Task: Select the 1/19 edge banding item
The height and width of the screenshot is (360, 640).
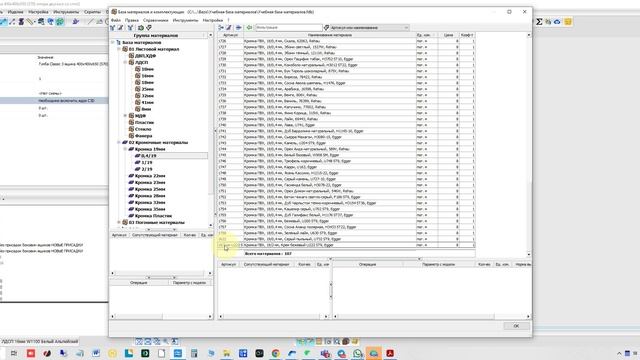Action: 147,162
